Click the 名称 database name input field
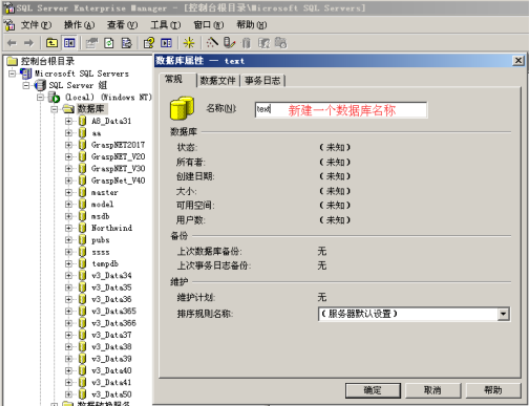This screenshot has width=529, height=407. 341,110
